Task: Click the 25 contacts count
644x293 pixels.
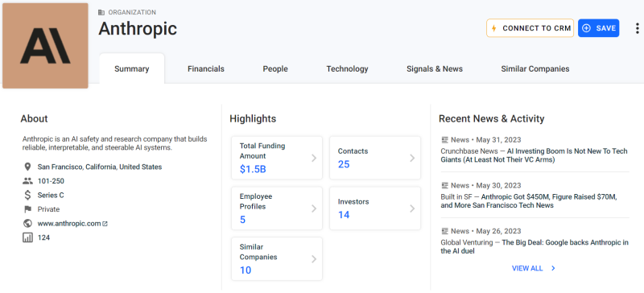Action: click(x=344, y=164)
